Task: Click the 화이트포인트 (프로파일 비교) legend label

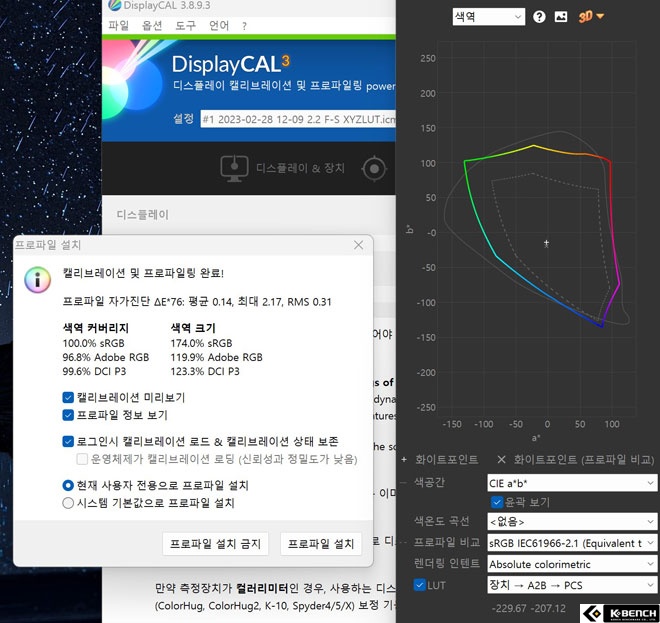Action: click(584, 459)
